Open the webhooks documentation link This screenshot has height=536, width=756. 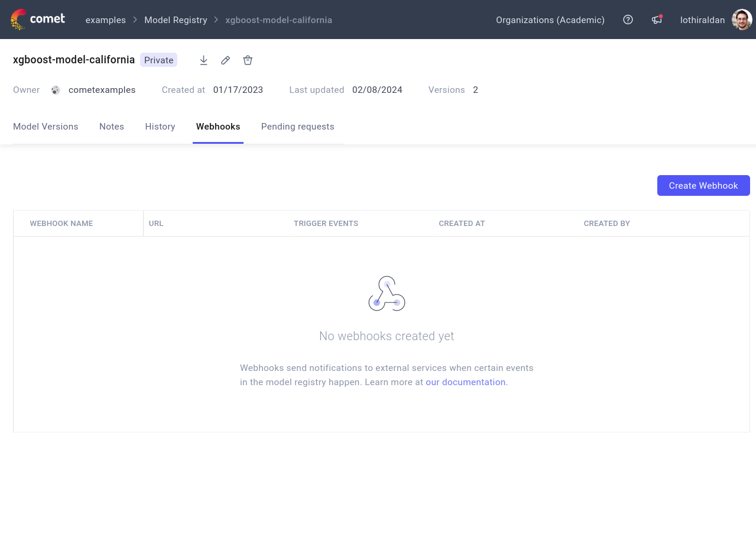click(465, 382)
